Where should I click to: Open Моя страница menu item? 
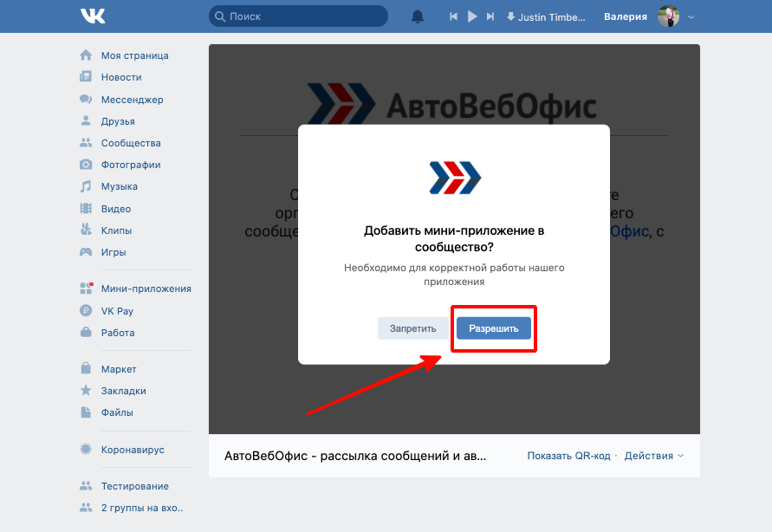coord(135,55)
